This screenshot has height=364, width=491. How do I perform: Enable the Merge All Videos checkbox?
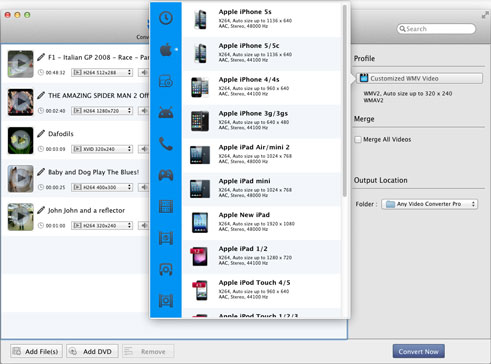pos(358,140)
